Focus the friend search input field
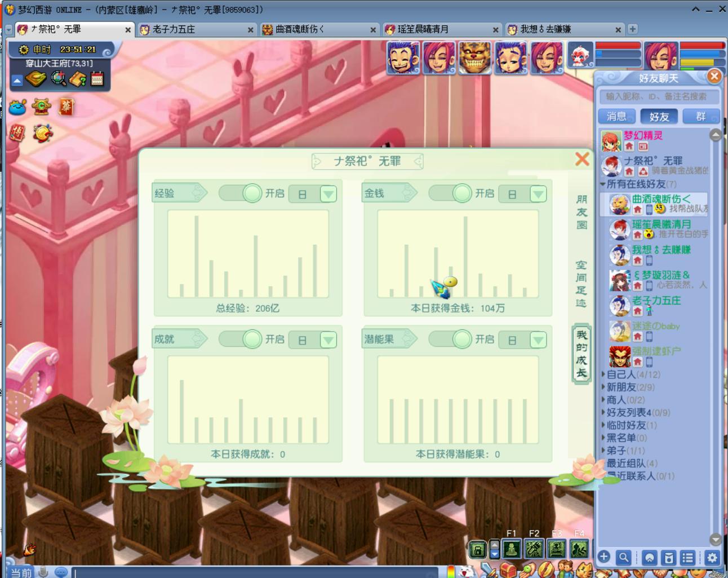 click(x=658, y=96)
